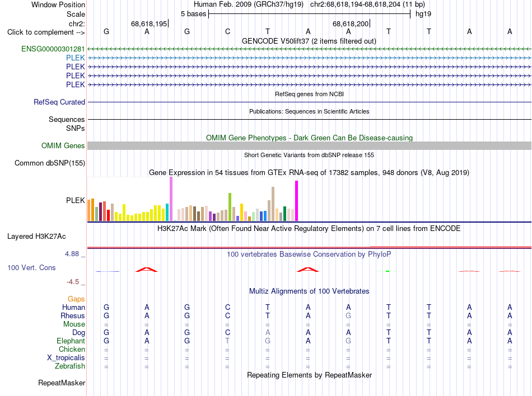Click the RefSeq Curated label
The height and width of the screenshot is (396, 532).
click(59, 102)
